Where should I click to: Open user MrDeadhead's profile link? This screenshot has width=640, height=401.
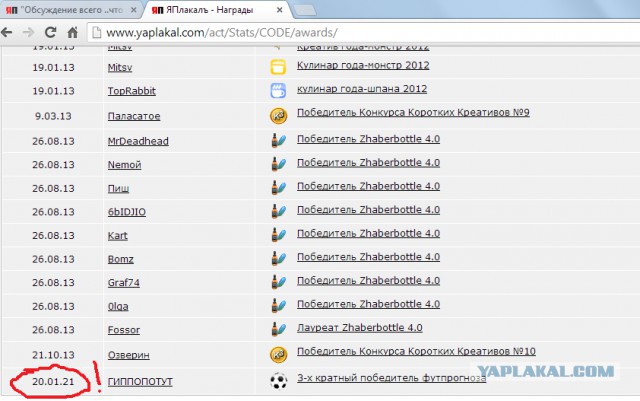[138, 141]
